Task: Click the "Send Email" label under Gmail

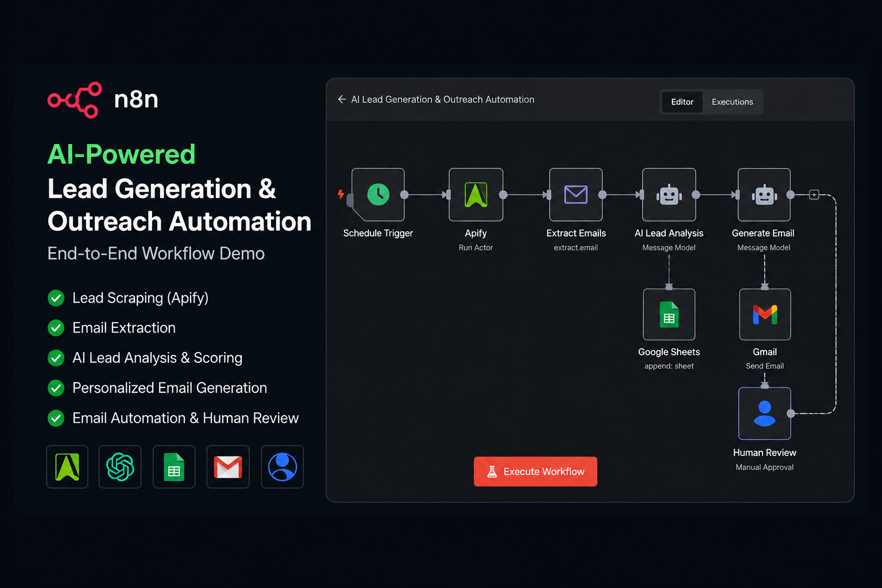Action: pos(765,366)
